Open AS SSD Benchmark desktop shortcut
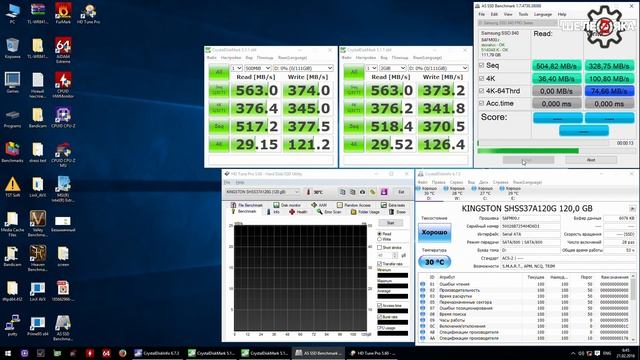Image resolution: width=640 pixels, height=360 pixels. click(63, 327)
